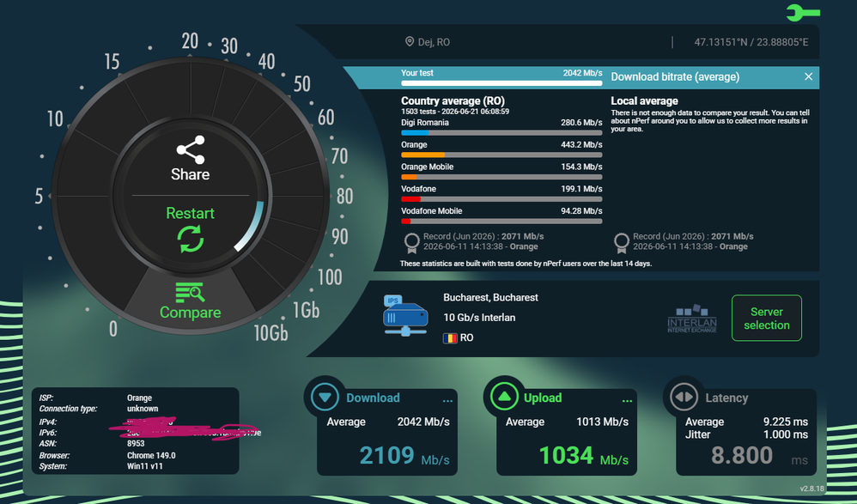Click the 154.3 Mb/s Orange Mobile value
This screenshot has width=857, height=504.
coord(581,167)
